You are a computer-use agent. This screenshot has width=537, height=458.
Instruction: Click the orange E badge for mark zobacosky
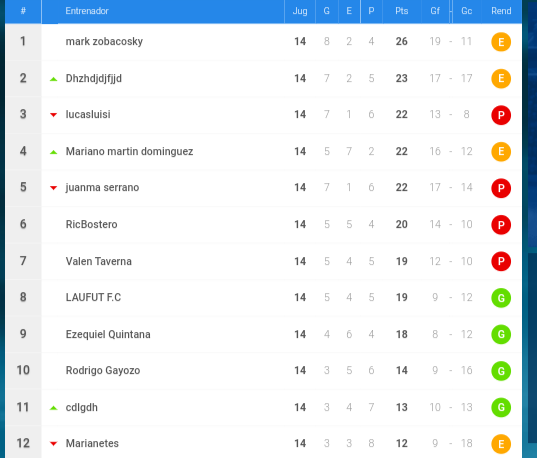(501, 42)
